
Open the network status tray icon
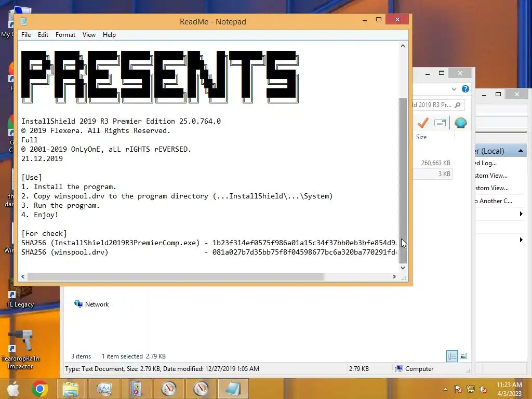(x=471, y=389)
